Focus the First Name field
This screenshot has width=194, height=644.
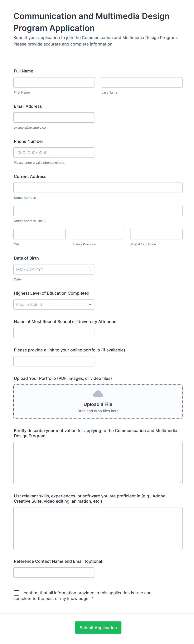pos(54,82)
